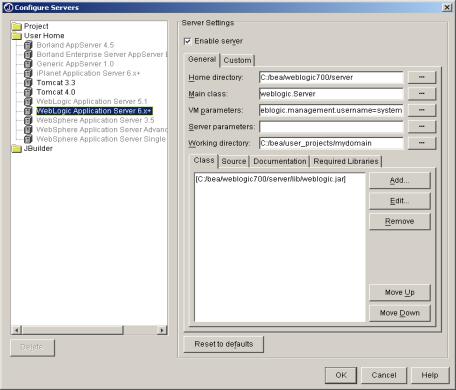
Task: Switch to the Custom tab
Action: [x=237, y=60]
